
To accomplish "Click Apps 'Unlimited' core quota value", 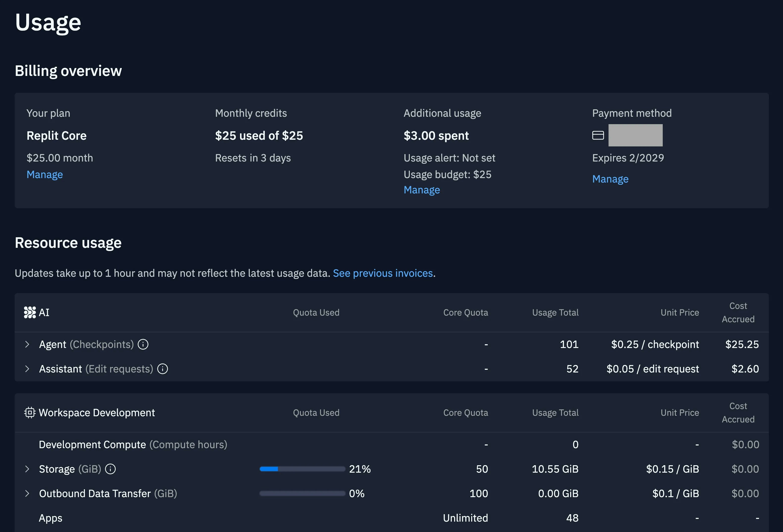I will [x=465, y=518].
